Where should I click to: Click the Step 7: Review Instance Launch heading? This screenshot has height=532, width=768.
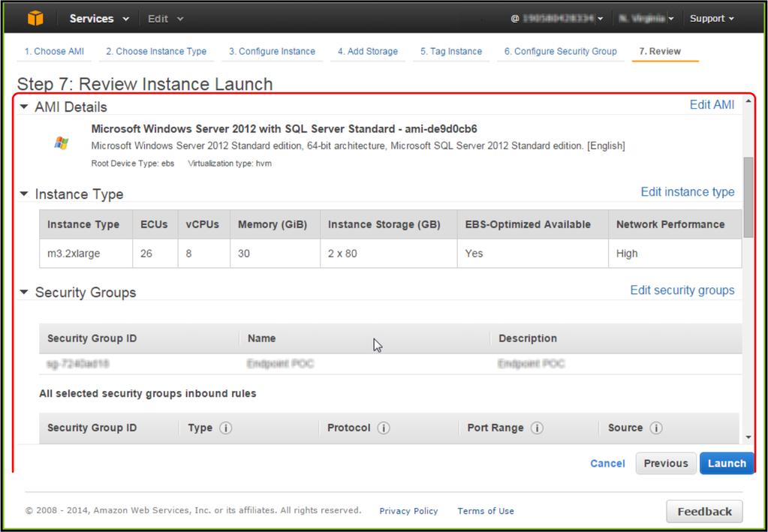(145, 84)
